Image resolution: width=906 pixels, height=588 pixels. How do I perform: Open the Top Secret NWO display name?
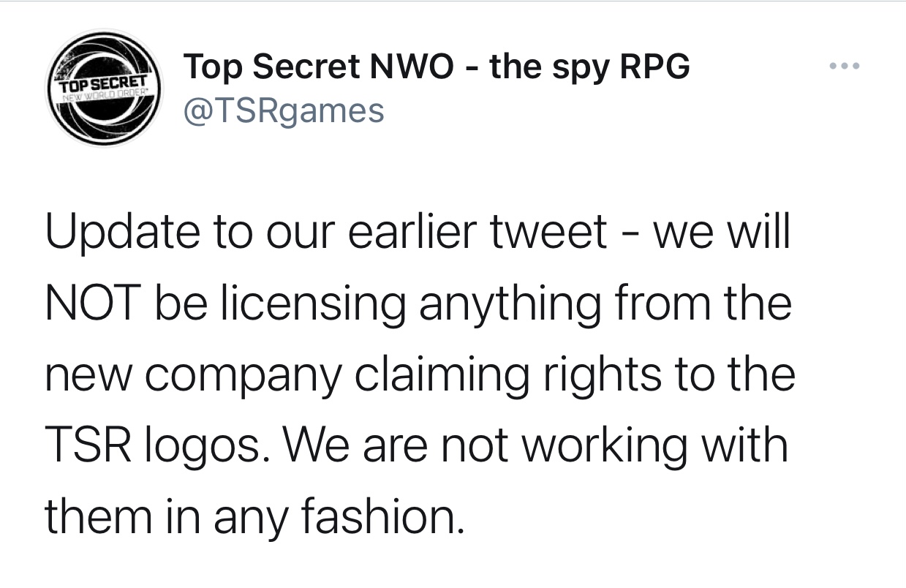coord(437,67)
